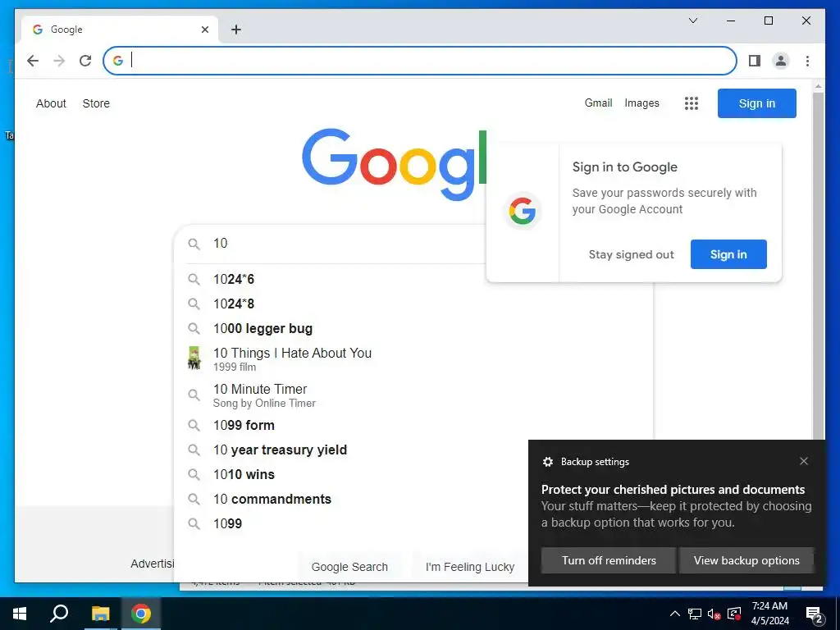Click Sign in within Sign in to Google popup
Screen dimensions: 840x630
click(x=728, y=254)
